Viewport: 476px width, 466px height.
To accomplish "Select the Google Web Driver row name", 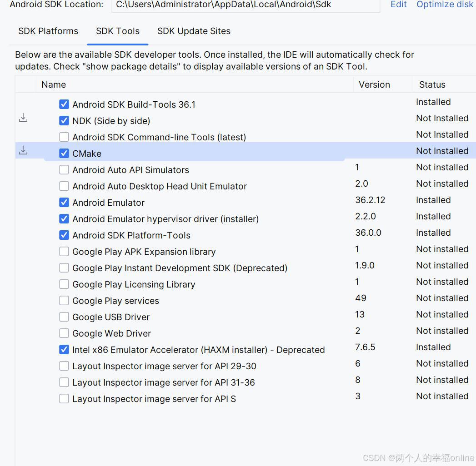I will [x=111, y=333].
